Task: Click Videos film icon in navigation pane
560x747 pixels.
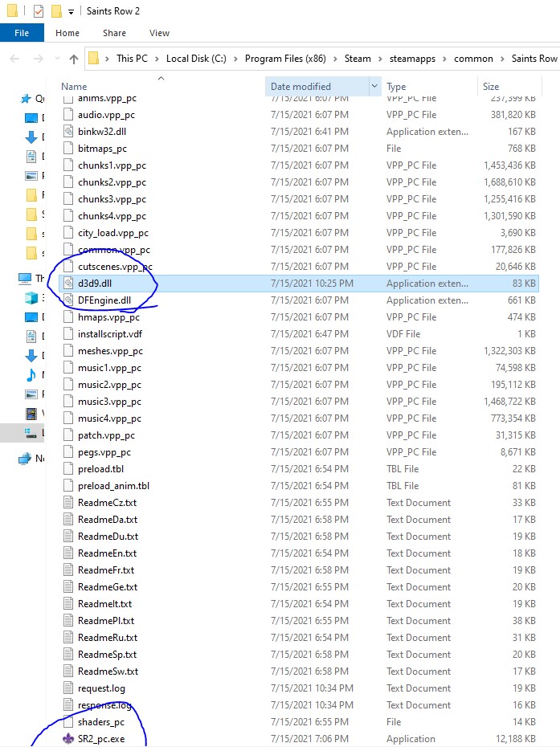Action: point(31,414)
